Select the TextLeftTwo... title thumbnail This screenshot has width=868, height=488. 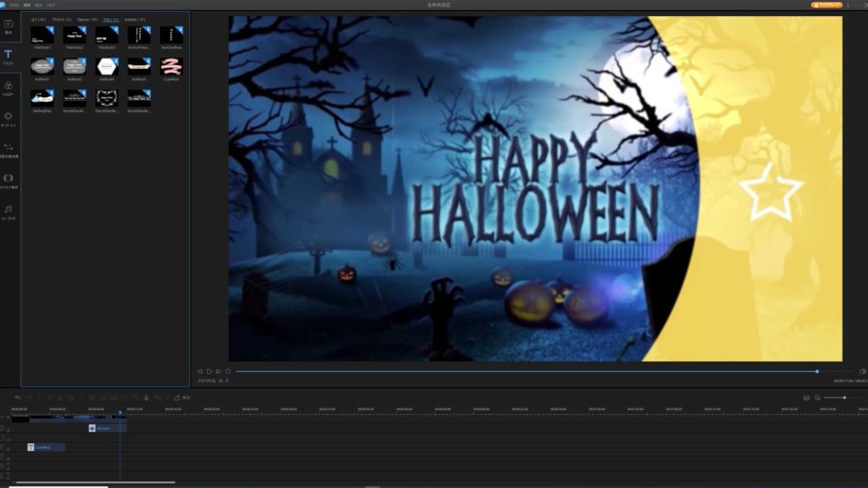pyautogui.click(x=139, y=35)
